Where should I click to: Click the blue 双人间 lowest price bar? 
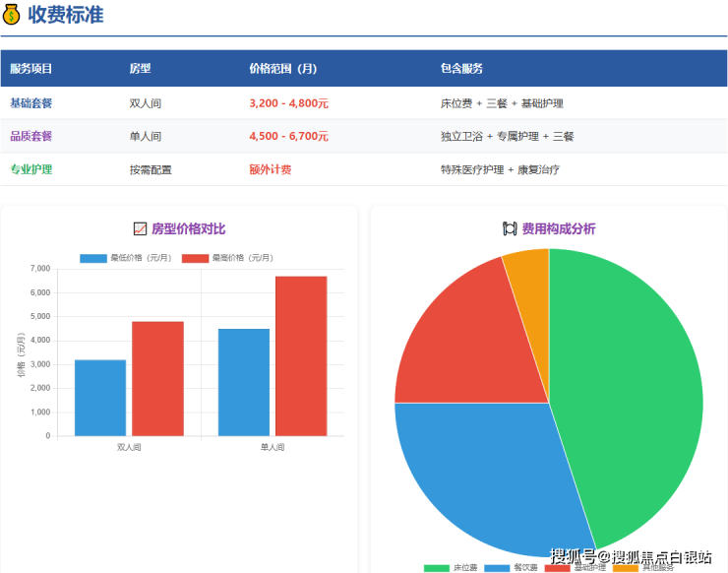pyautogui.click(x=100, y=398)
